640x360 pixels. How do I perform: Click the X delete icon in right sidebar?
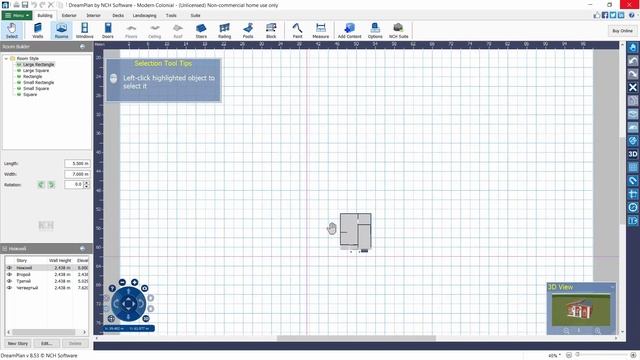633,87
